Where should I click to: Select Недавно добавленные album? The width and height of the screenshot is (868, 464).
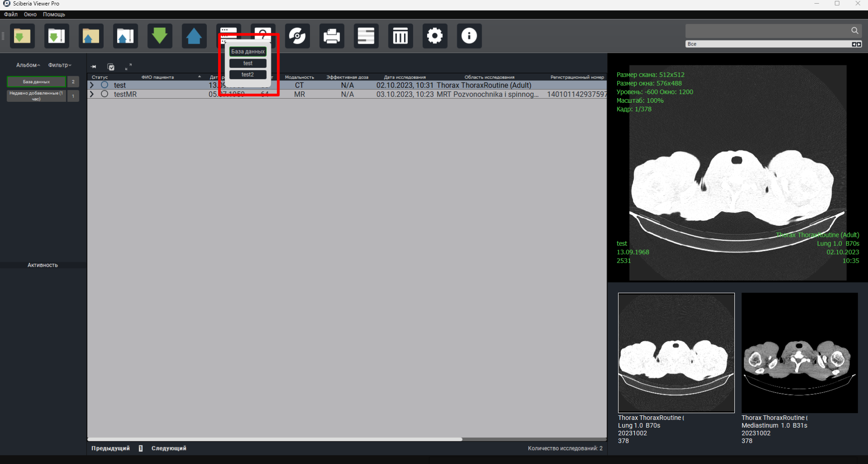pos(36,96)
